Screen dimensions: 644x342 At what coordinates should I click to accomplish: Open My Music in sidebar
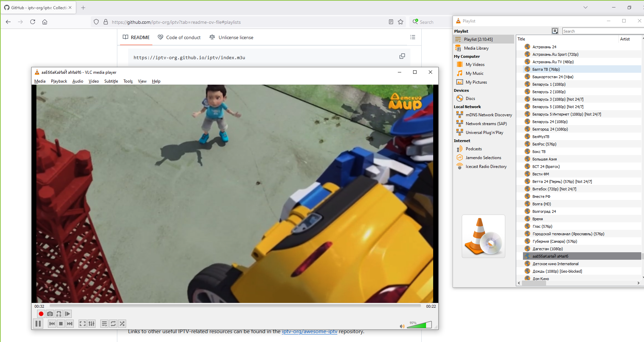coord(484,73)
